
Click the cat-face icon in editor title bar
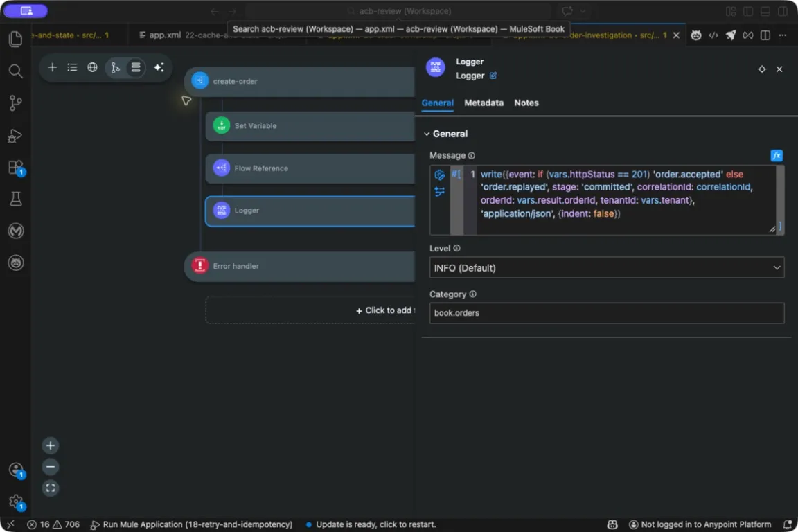click(x=695, y=35)
